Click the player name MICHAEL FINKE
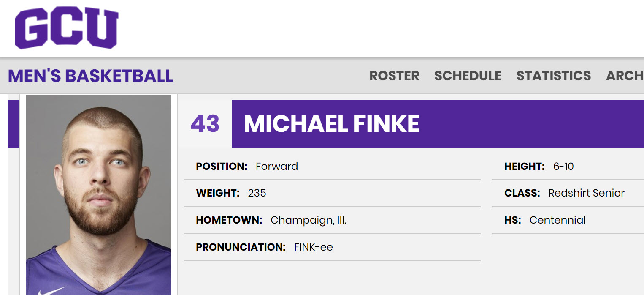644x295 pixels. [332, 124]
